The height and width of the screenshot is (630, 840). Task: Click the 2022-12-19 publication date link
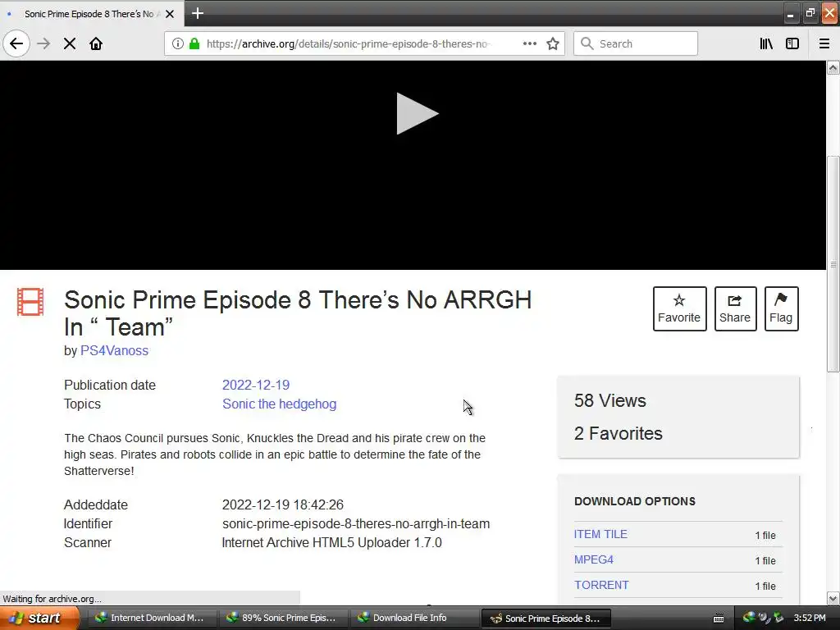[x=256, y=386]
